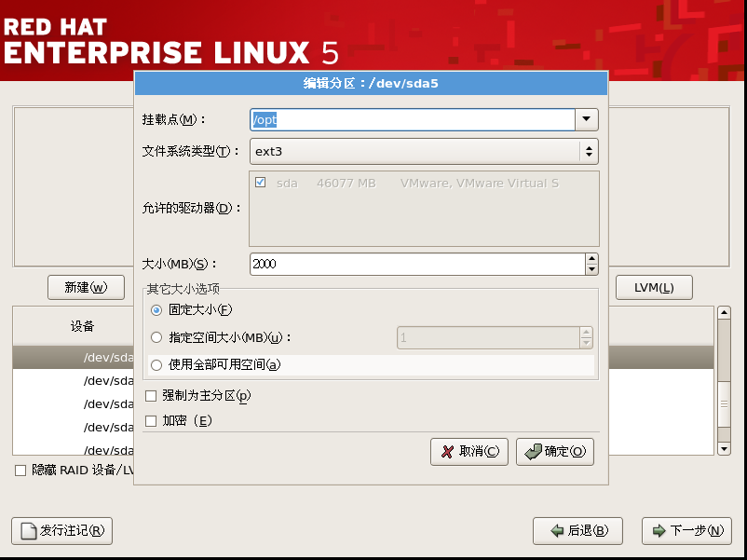Click the 取消 cancel button
The height and width of the screenshot is (560, 747).
click(x=469, y=452)
